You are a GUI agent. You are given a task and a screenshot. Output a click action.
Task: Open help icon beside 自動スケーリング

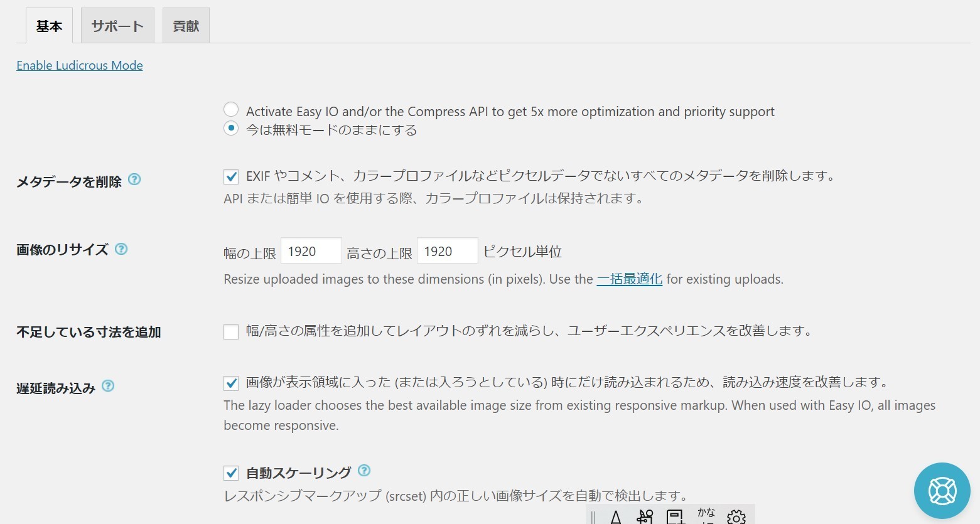364,470
